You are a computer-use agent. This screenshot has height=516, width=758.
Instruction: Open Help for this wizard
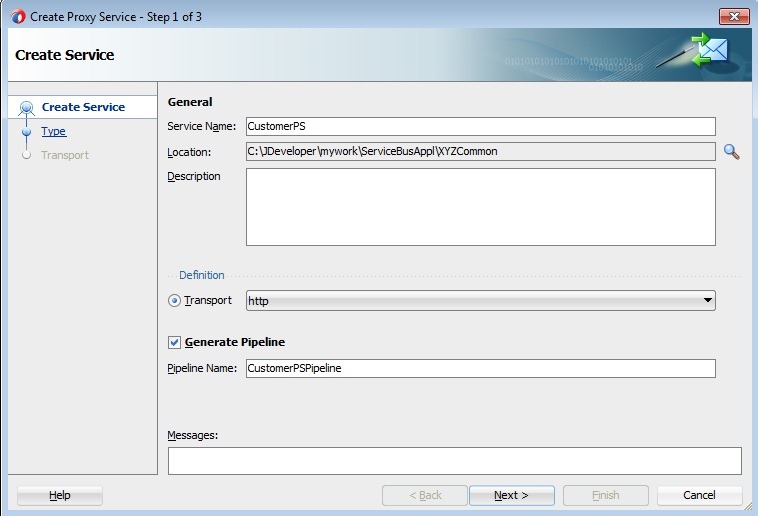coord(60,495)
